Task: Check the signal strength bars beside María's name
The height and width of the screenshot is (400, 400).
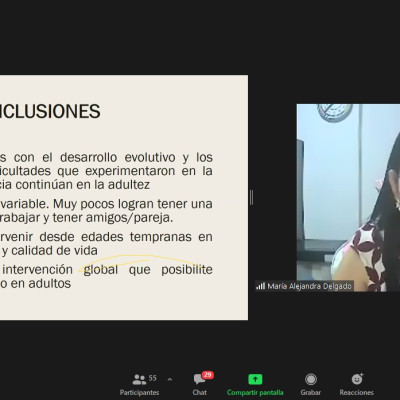Action: pos(260,286)
